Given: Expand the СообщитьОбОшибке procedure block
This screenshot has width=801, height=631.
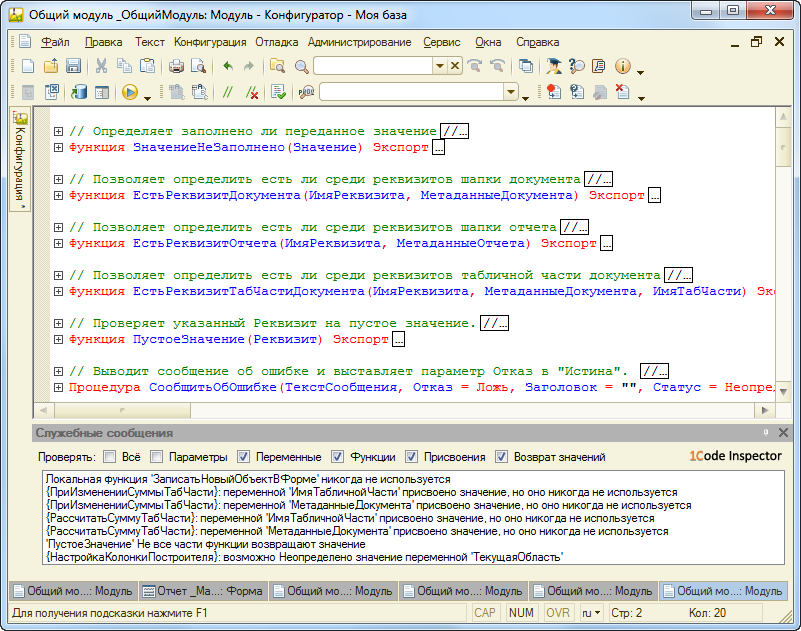Looking at the screenshot, I should [59, 387].
